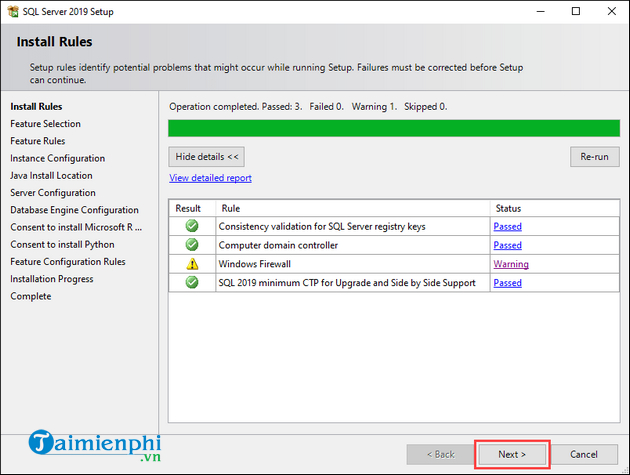630x475 pixels.
Task: Select the Installation Progress step
Action: (x=52, y=279)
